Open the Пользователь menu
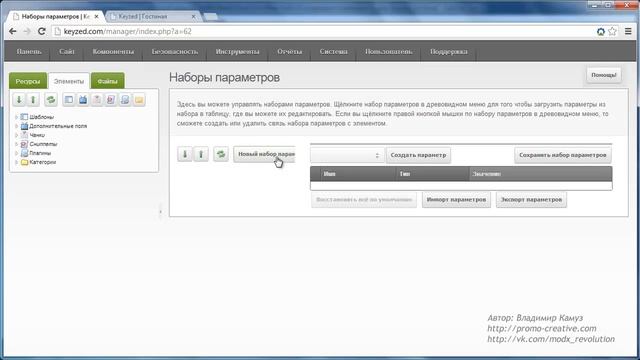Screen dimensions: 640x360 (388, 51)
